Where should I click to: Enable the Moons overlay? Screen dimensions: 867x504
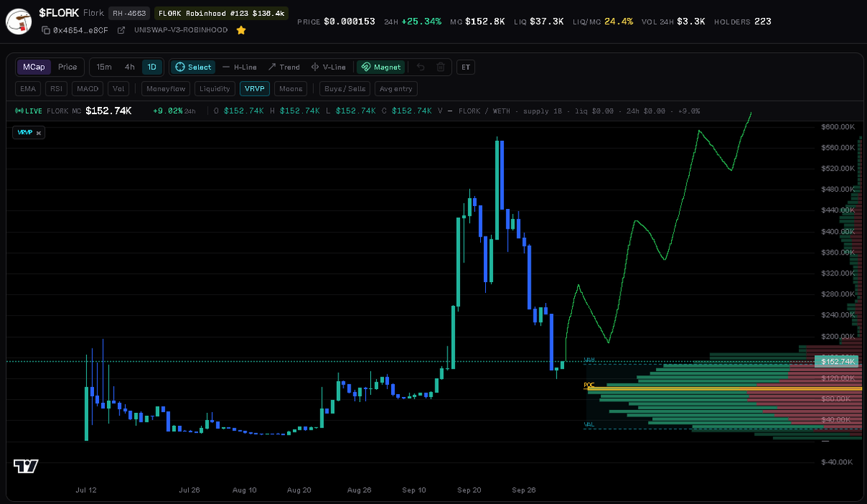[x=290, y=88]
